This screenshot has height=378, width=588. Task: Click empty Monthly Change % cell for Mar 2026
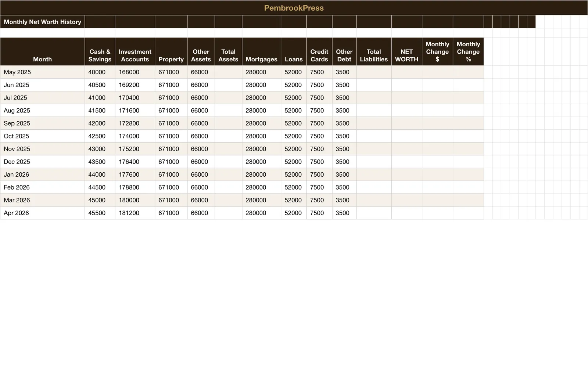point(469,200)
